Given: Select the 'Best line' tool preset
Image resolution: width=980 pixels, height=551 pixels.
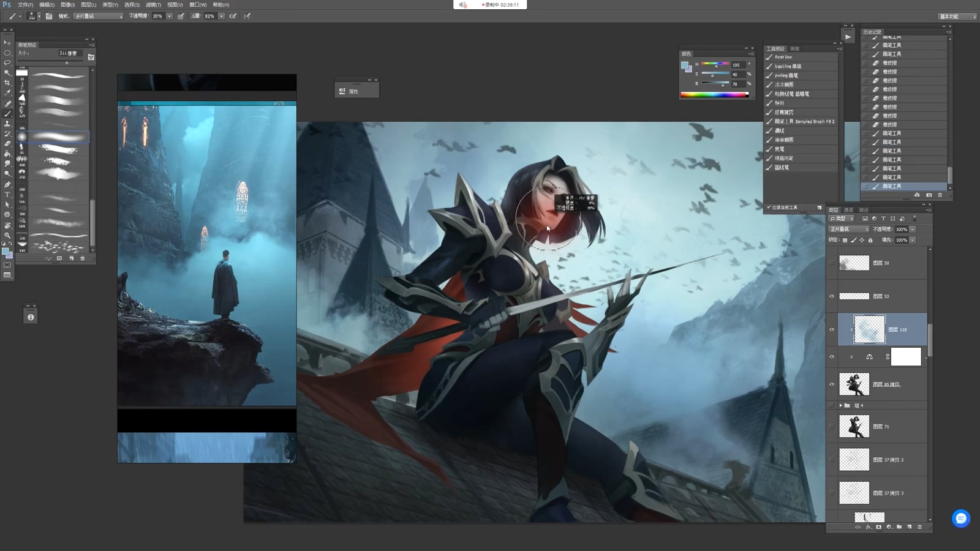Looking at the screenshot, I should tap(783, 57).
